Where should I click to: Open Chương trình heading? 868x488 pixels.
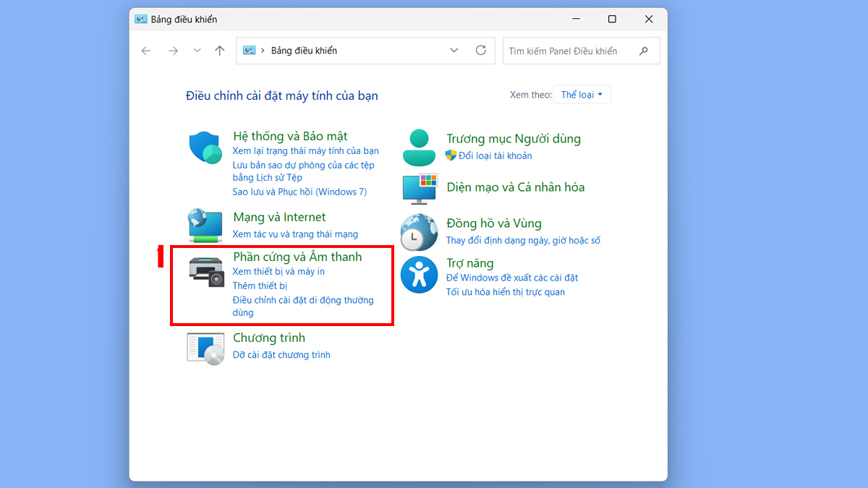(x=269, y=338)
